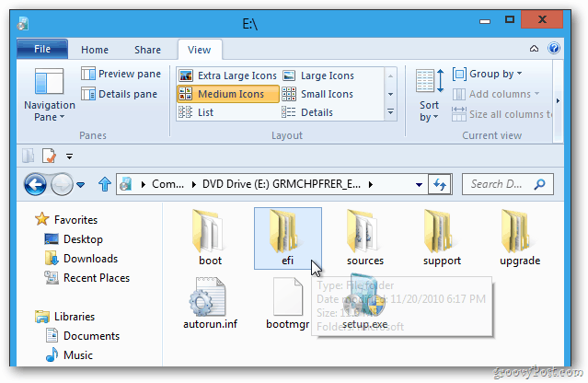This screenshot has width=588, height=383.
Task: Choose Extra Large Icons layout
Action: [227, 75]
